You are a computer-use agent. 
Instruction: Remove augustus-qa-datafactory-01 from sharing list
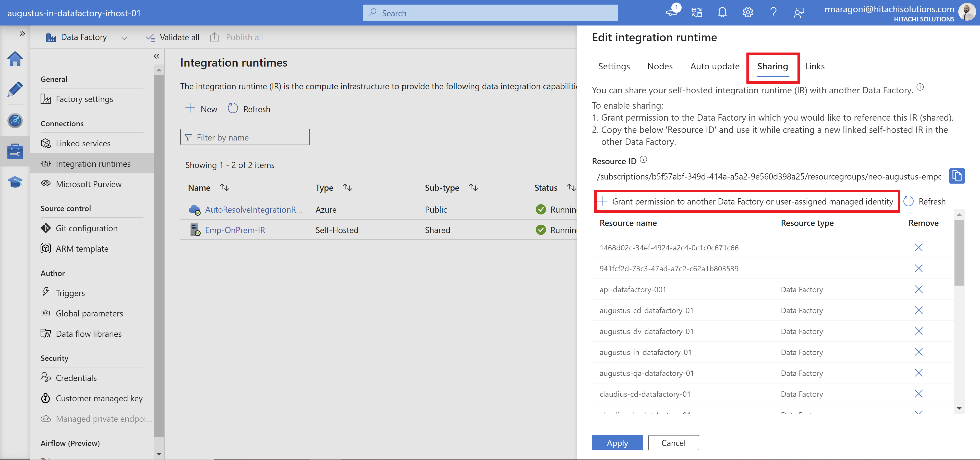pos(918,373)
